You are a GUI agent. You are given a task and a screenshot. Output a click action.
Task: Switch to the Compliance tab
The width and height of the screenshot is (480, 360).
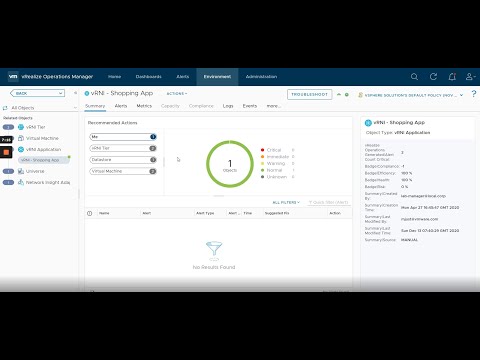pyautogui.click(x=201, y=106)
